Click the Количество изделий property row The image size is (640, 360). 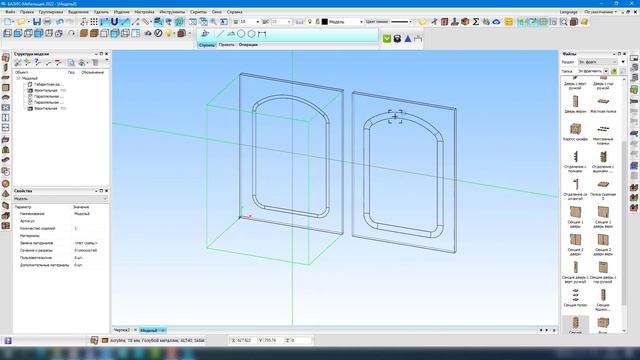click(x=60, y=229)
